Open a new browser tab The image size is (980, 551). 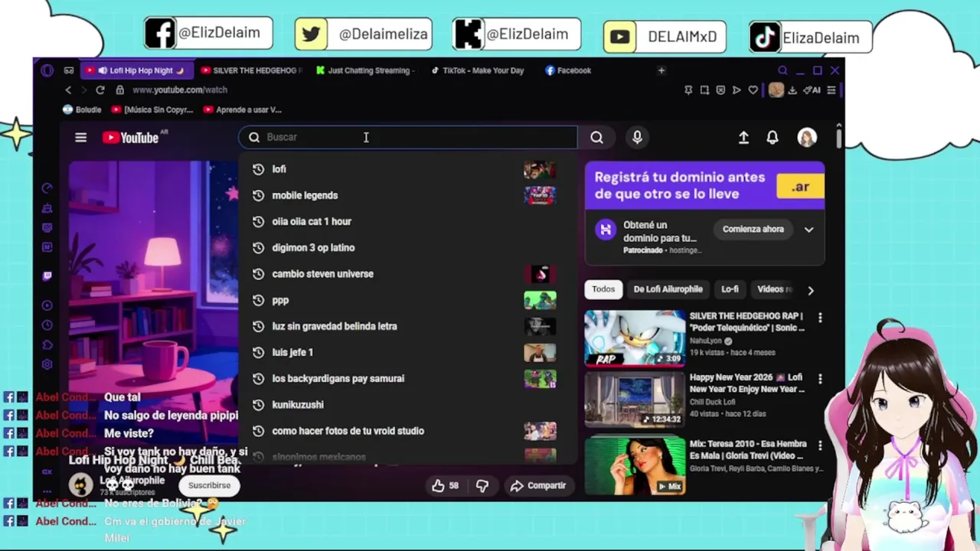click(661, 70)
